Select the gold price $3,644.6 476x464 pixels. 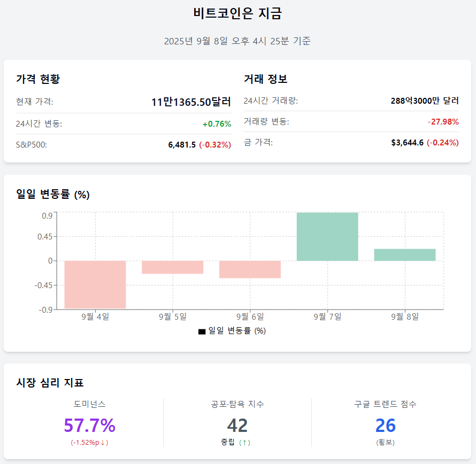(x=408, y=143)
